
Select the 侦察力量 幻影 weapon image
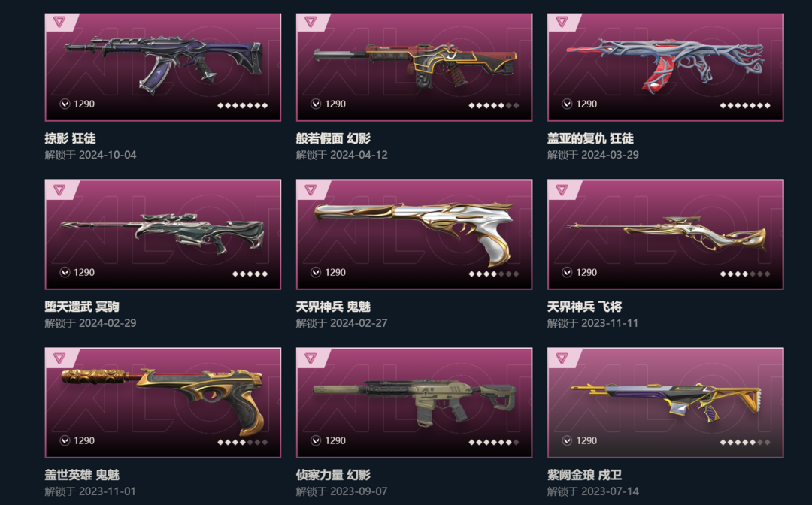pos(414,401)
